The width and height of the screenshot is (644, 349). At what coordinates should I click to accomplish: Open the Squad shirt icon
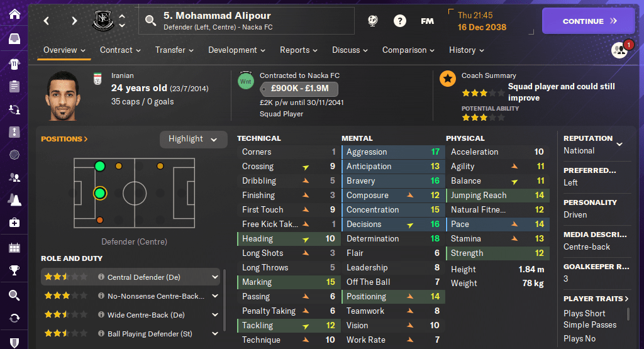point(14,64)
